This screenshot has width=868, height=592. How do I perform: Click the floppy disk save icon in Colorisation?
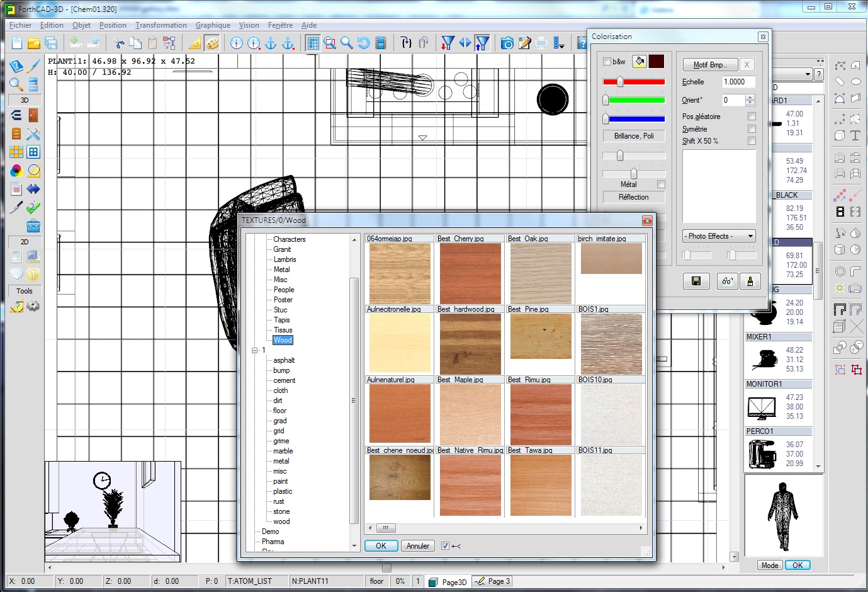click(x=696, y=281)
